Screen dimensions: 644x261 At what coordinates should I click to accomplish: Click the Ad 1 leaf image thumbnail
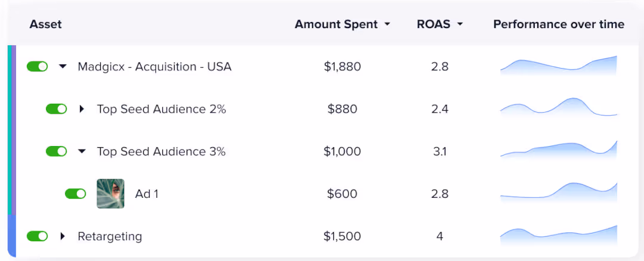(x=110, y=194)
